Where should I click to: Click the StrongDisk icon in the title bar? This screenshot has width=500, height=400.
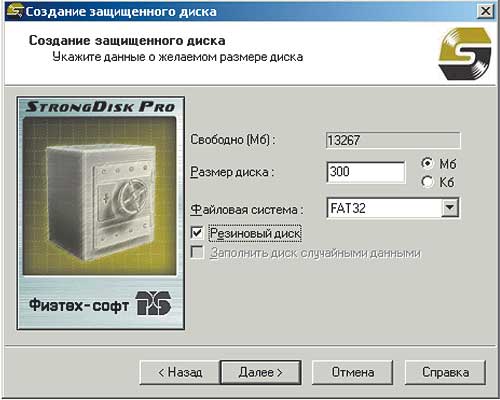(x=14, y=10)
